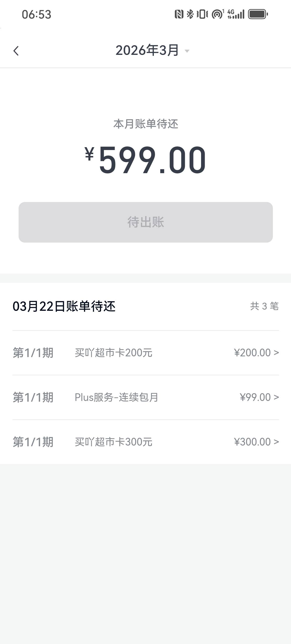
Task: Open the 买吖超市卡200元 bill entry
Action: 114,353
